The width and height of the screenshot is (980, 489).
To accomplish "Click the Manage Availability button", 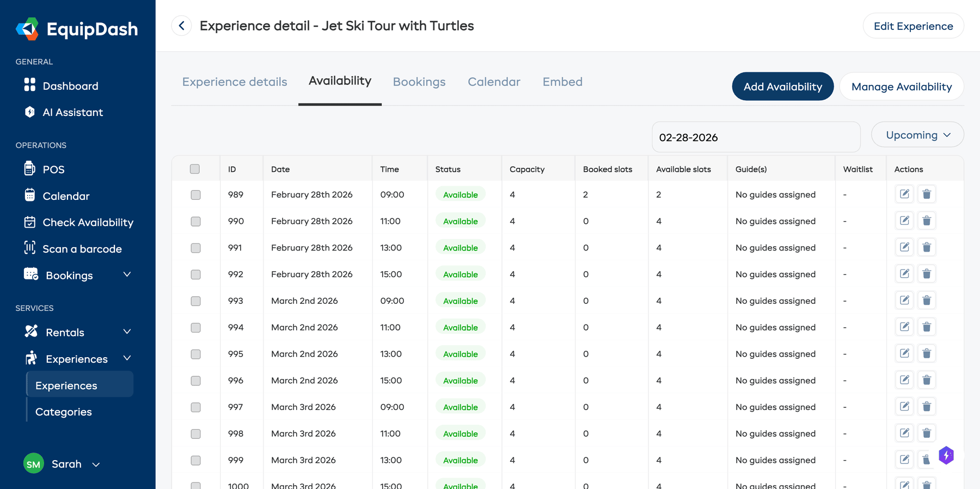I will pyautogui.click(x=902, y=87).
